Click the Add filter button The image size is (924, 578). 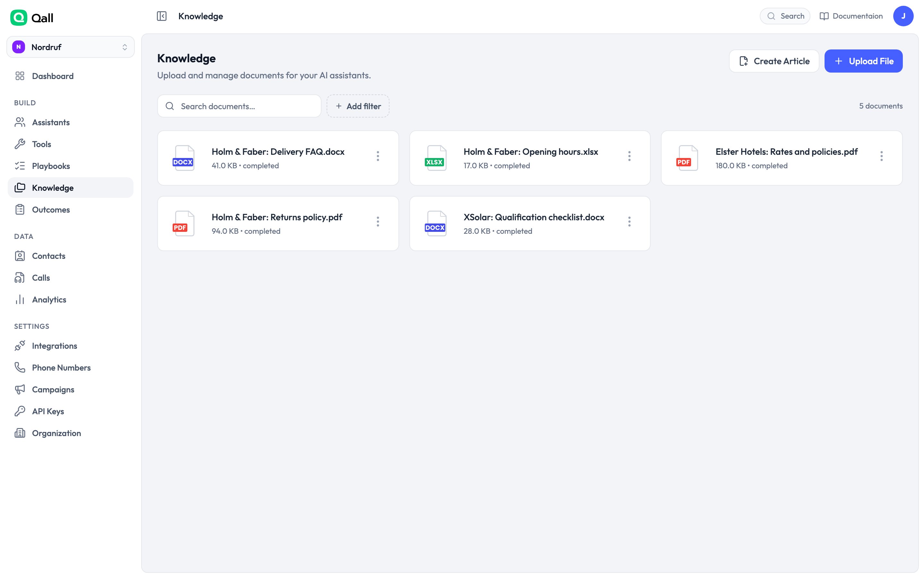[358, 106]
